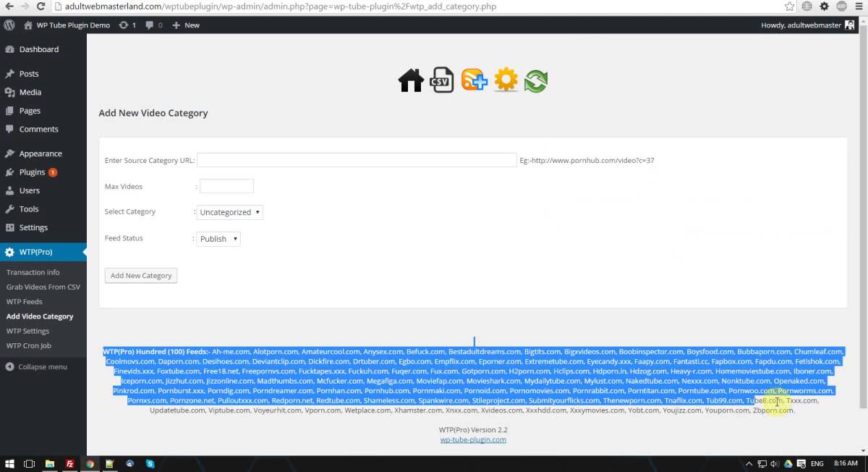
Task: Open the black gear extension icon in Chrome
Action: 824,7
